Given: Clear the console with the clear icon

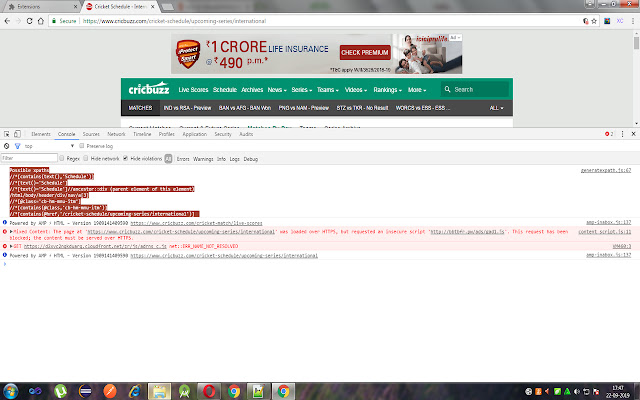Looking at the screenshot, I should click(7, 146).
